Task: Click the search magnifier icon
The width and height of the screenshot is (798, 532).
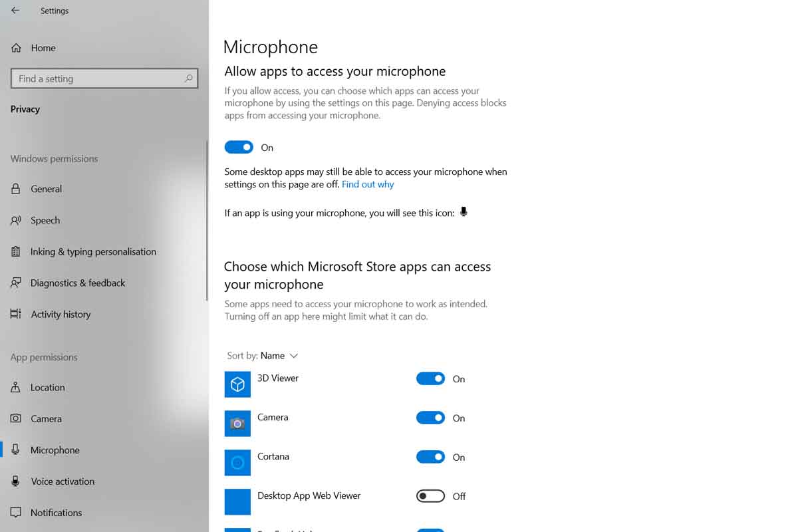Action: coord(188,78)
